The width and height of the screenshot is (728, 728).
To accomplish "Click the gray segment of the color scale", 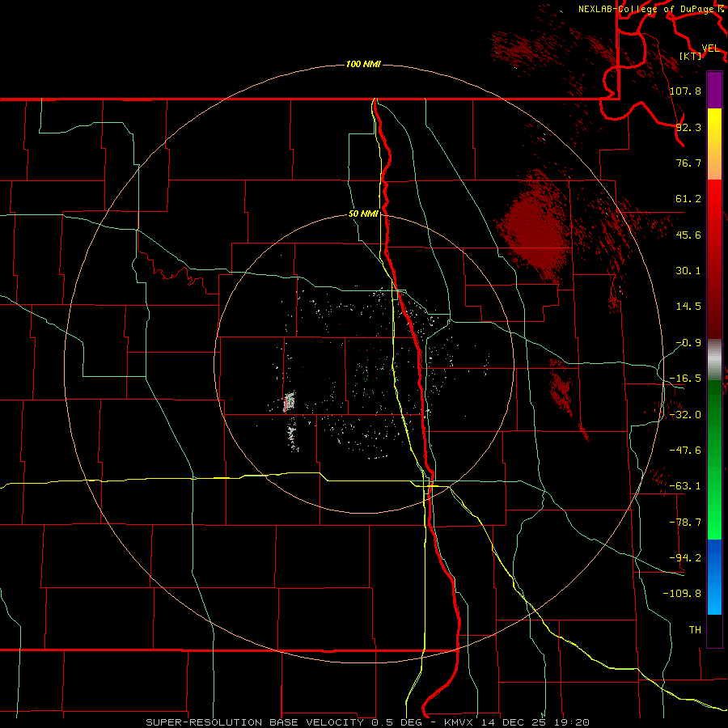I will coord(714,359).
